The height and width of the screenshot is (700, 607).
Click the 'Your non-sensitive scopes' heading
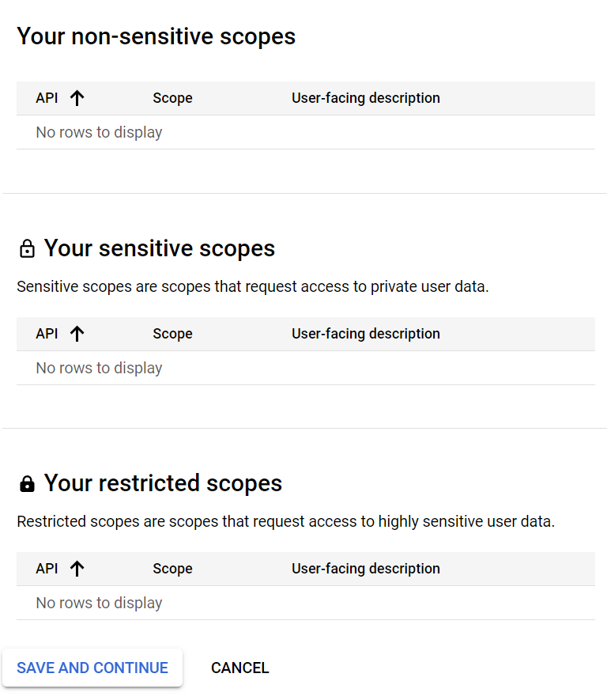click(156, 36)
